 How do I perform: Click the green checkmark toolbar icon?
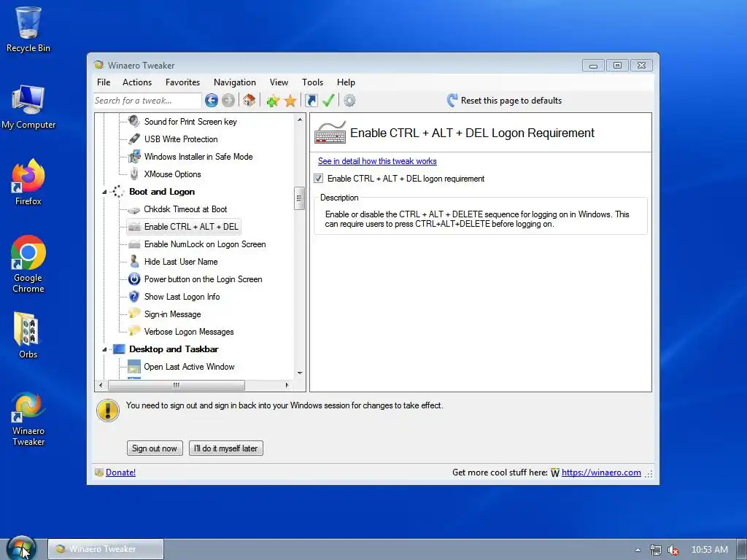coord(328,101)
